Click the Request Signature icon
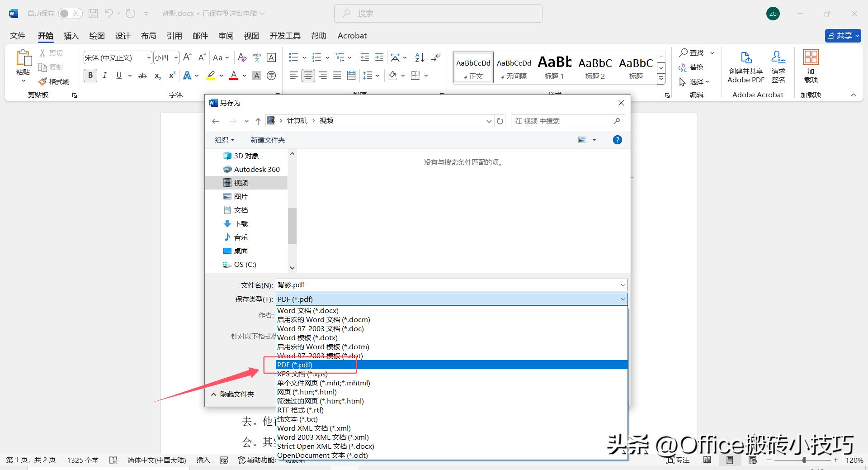The image size is (868, 470). click(x=778, y=58)
